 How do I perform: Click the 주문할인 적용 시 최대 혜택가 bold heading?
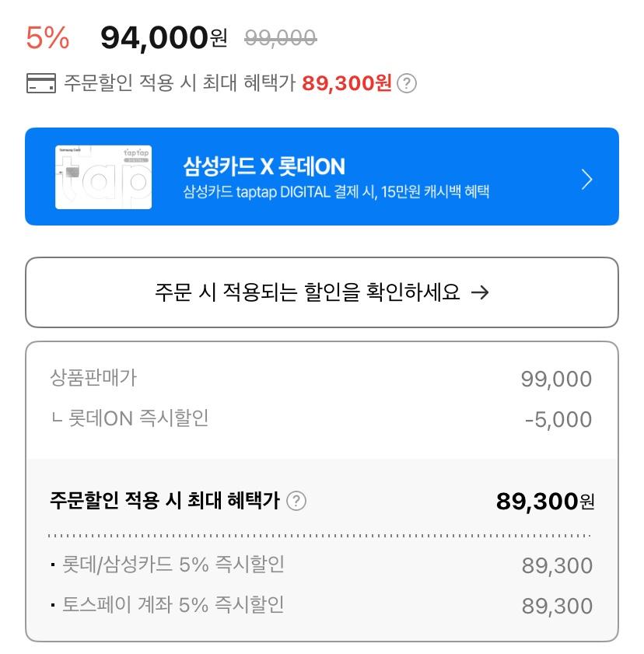point(164,501)
